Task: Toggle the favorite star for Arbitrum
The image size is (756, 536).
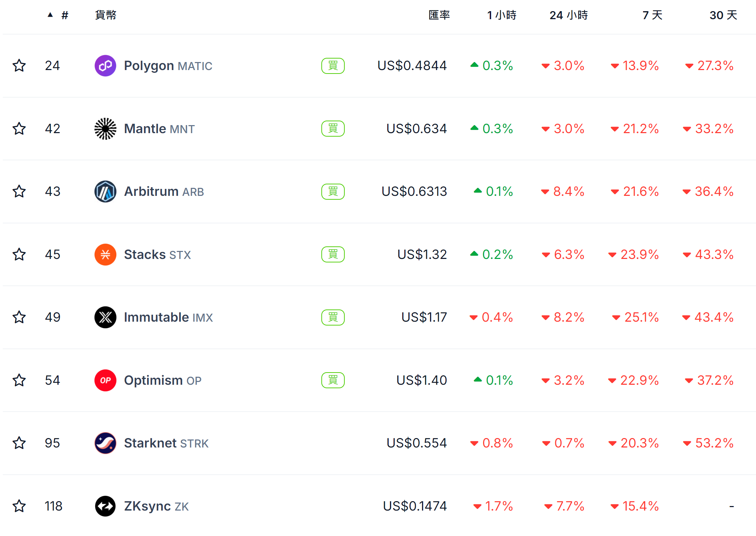Action: pos(19,191)
